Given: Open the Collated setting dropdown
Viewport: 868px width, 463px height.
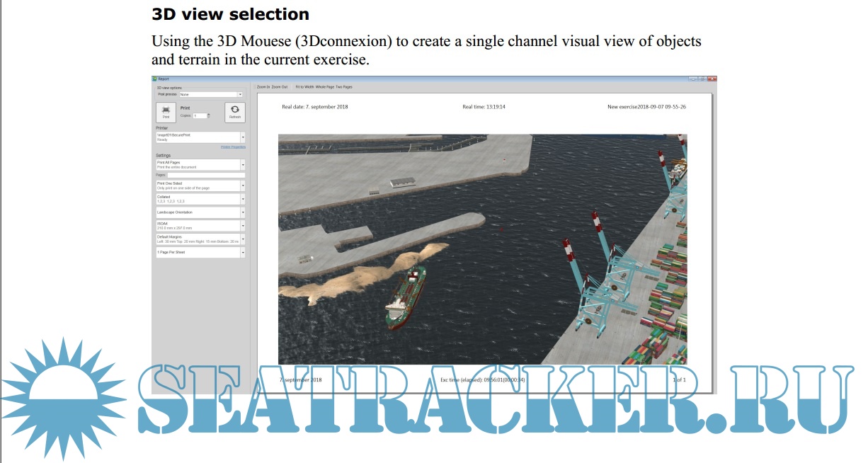Looking at the screenshot, I should coord(243,199).
